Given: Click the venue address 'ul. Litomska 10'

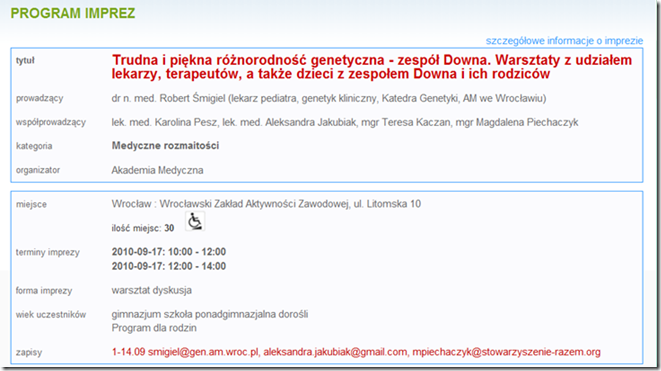Looking at the screenshot, I should click(x=387, y=204).
